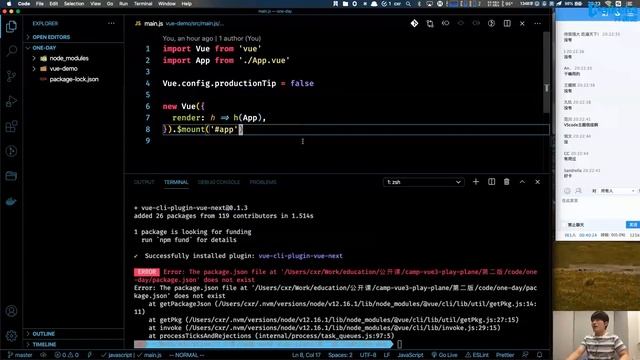Switch to the PROBLEMS panel tab
This screenshot has height=360, width=640.
[263, 182]
